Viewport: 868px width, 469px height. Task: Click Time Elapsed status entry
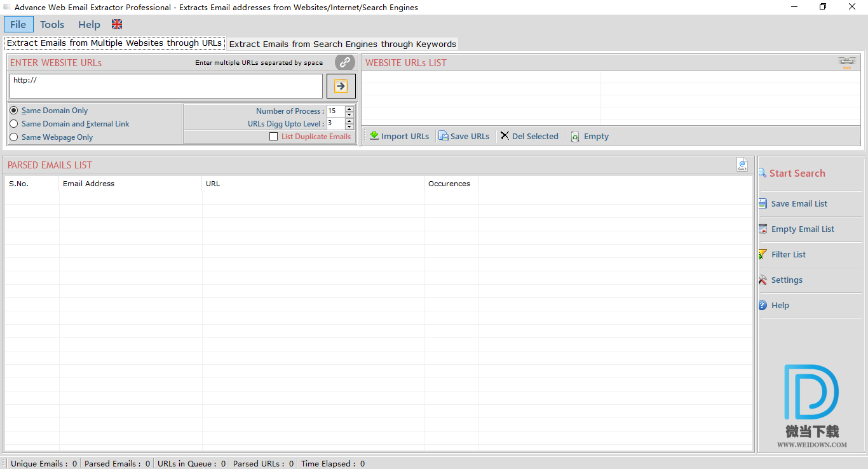click(332, 463)
